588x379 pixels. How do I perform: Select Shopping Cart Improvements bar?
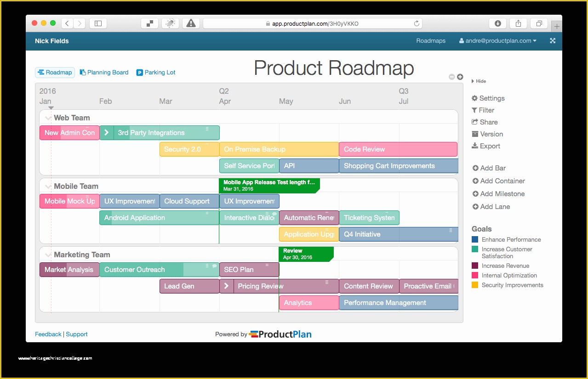point(399,166)
